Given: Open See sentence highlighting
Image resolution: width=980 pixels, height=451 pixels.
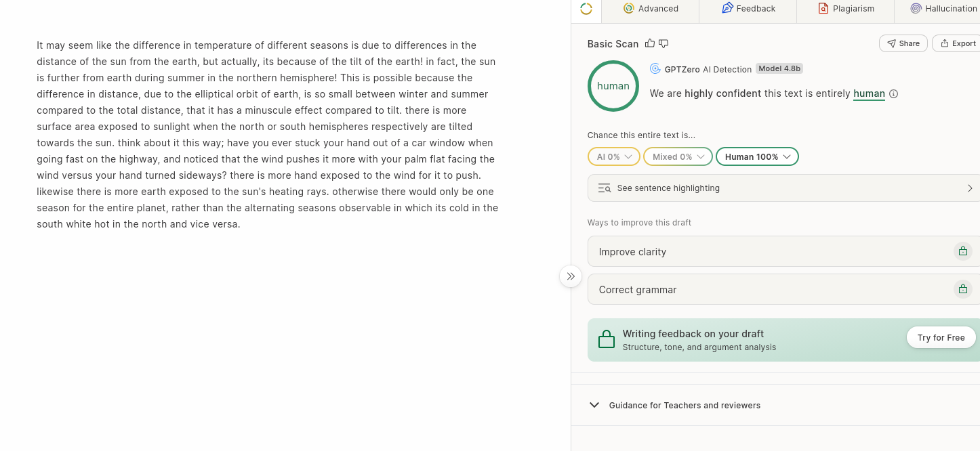Looking at the screenshot, I should click(x=783, y=188).
